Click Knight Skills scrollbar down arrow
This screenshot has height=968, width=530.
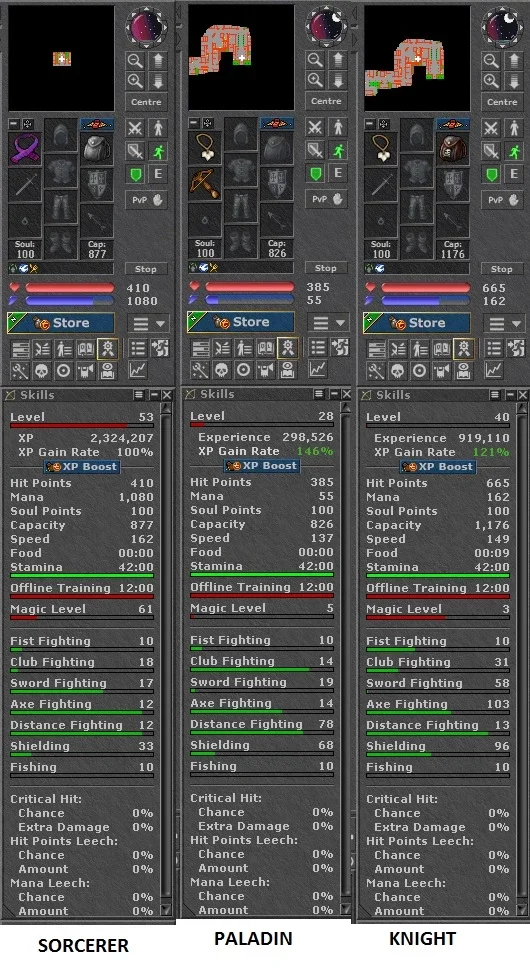pos(521,911)
